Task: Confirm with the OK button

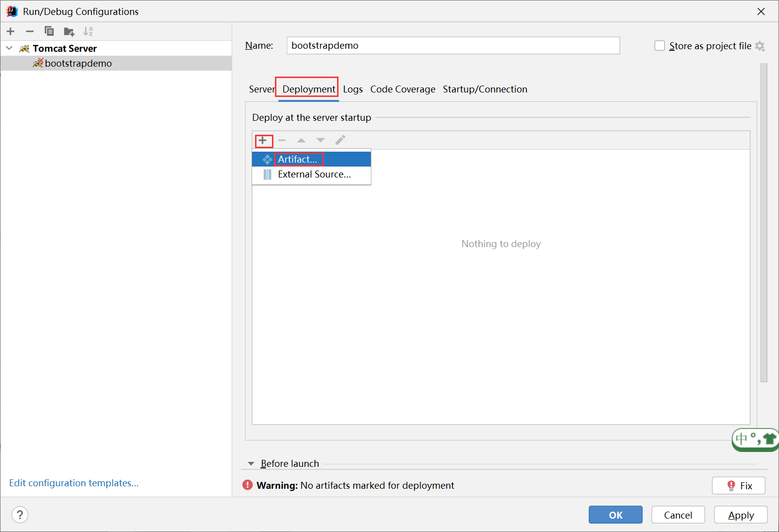Action: coord(615,515)
